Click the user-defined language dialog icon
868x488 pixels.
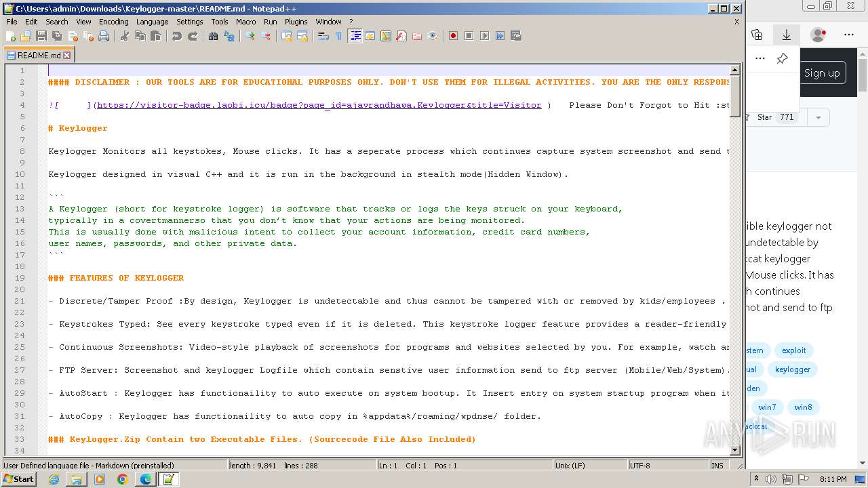click(x=370, y=36)
